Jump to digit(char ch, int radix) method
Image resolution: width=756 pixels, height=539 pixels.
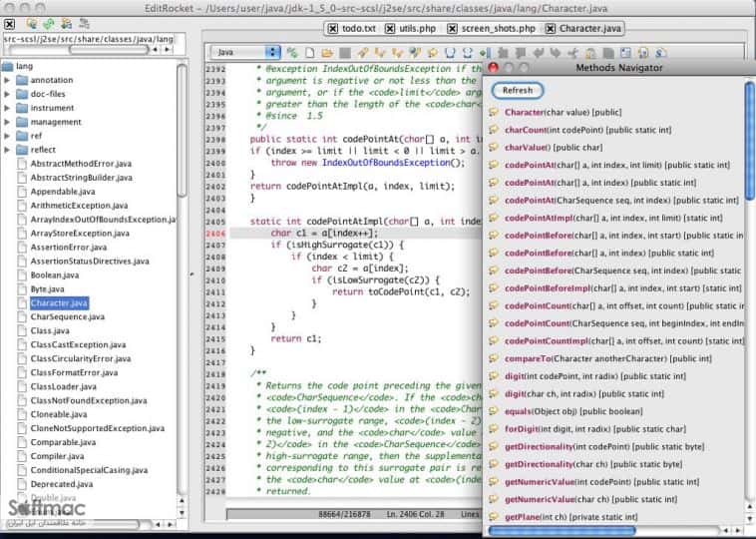[584, 393]
